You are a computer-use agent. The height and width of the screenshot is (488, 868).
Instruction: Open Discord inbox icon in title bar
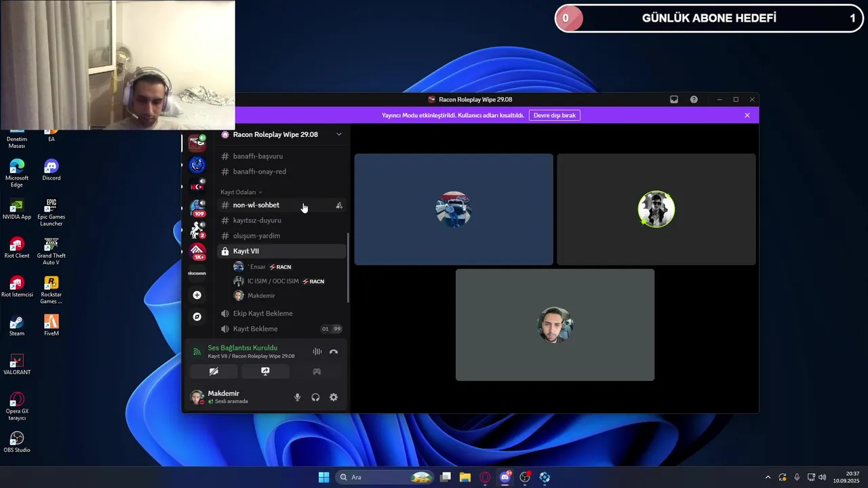674,100
